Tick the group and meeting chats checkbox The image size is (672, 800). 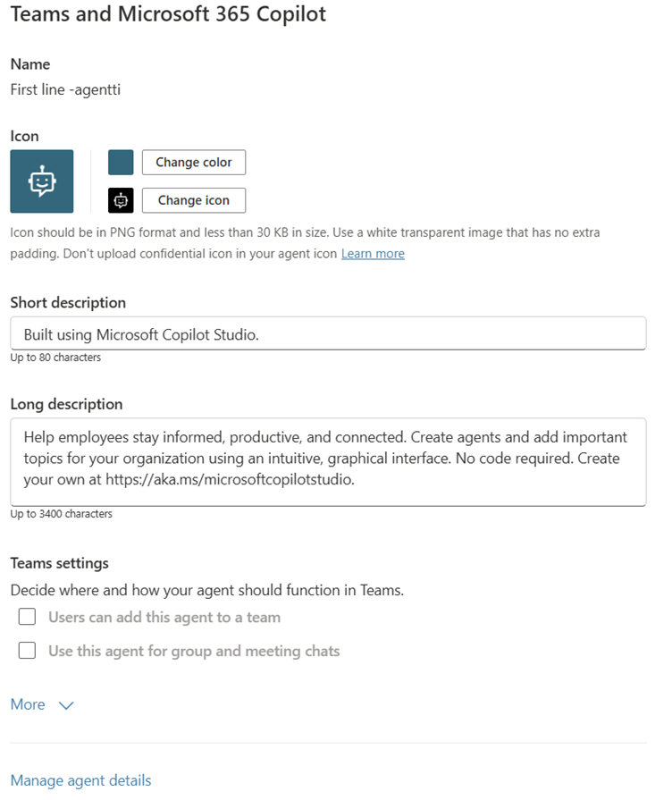pyautogui.click(x=28, y=651)
